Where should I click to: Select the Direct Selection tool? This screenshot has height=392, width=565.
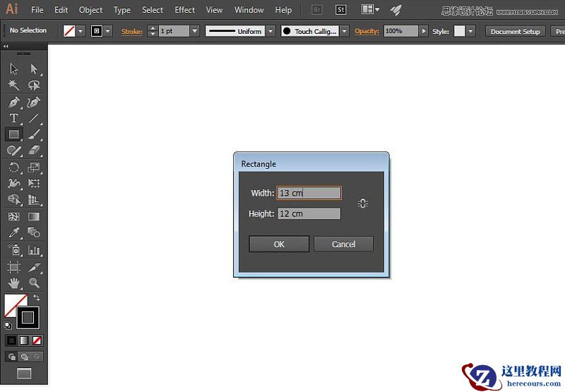34,69
